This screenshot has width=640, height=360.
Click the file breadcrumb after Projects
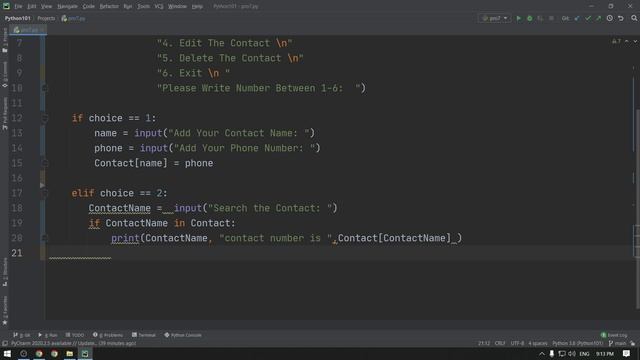(x=73, y=18)
